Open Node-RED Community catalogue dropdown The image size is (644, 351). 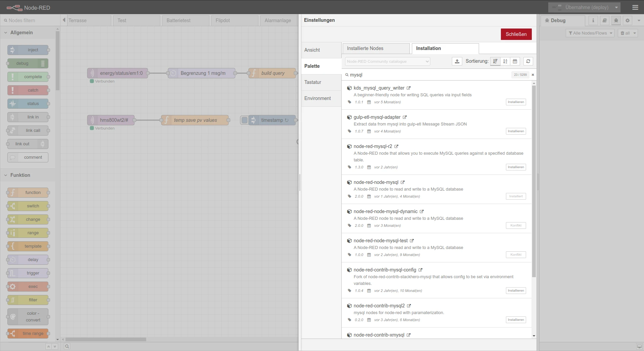pos(387,61)
